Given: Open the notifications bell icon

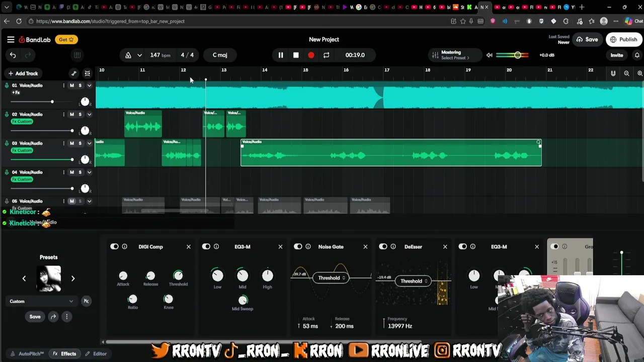Looking at the screenshot, I should coord(637,55).
